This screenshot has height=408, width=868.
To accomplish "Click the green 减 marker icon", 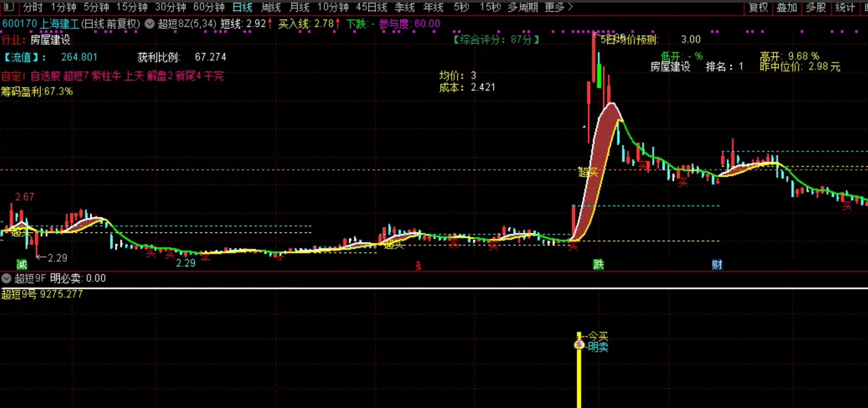I will (22, 264).
